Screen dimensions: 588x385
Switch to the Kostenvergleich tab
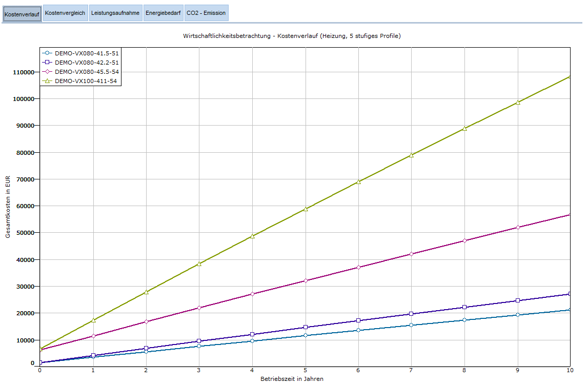pyautogui.click(x=65, y=13)
